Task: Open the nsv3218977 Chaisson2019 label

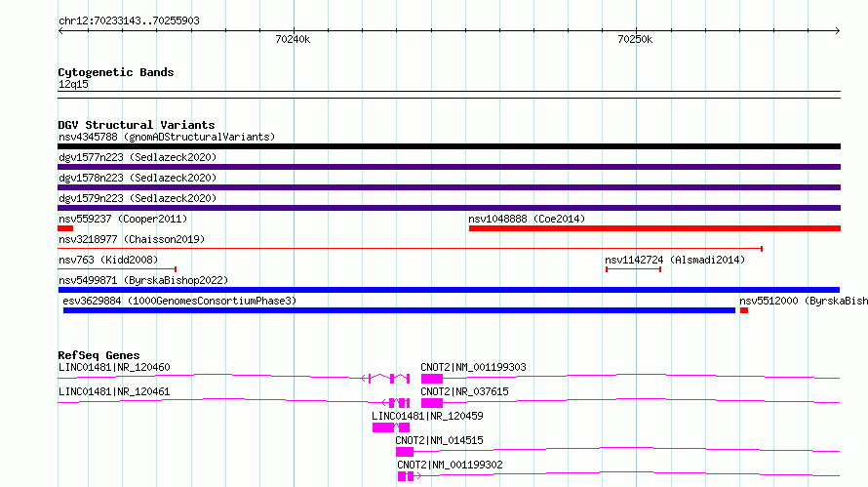Action: click(132, 239)
